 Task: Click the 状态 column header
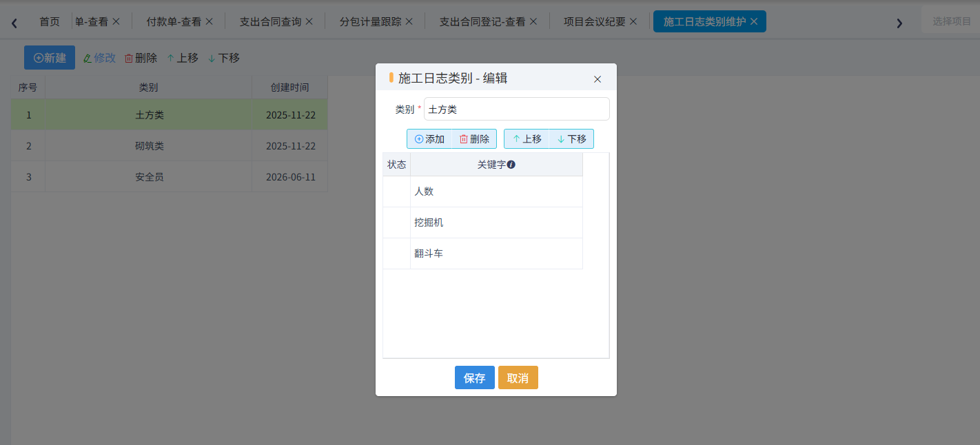coord(397,165)
